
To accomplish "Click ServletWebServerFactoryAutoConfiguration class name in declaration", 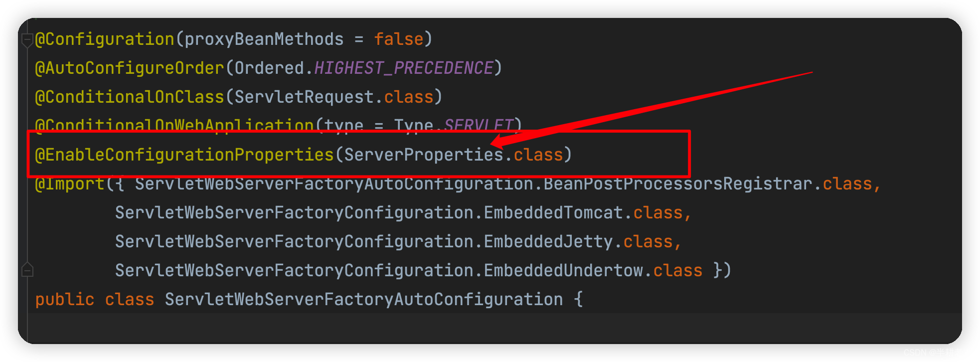I will [x=364, y=299].
